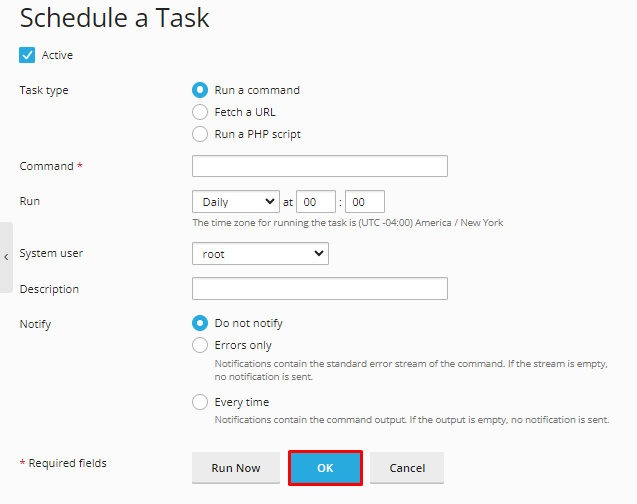Expand the collapsed left sidebar arrow
Image resolution: width=637 pixels, height=504 pixels.
6,257
